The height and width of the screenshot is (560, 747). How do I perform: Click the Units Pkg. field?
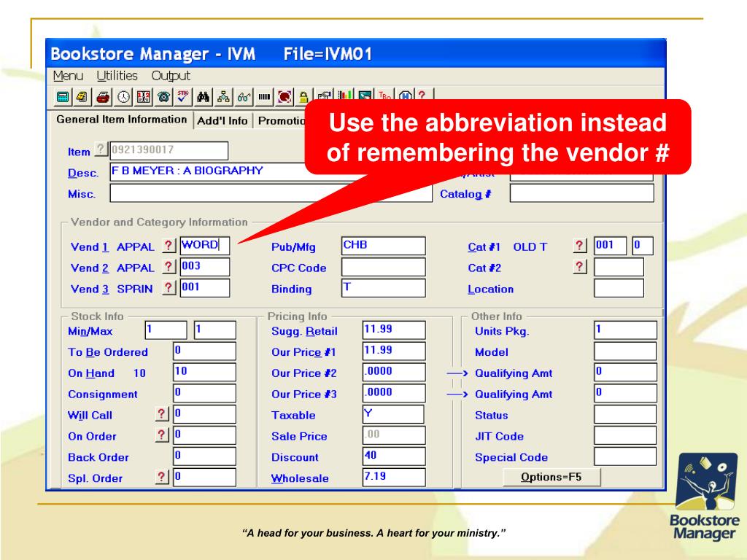(625, 330)
